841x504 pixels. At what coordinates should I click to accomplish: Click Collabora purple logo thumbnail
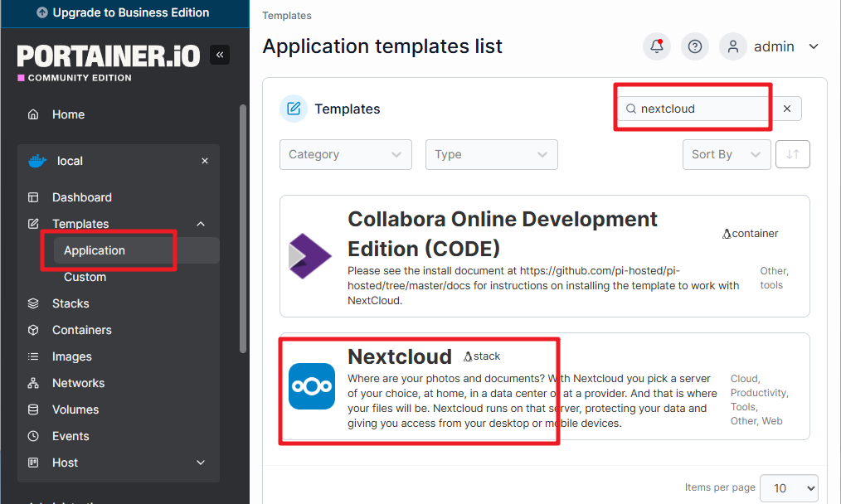pos(310,256)
